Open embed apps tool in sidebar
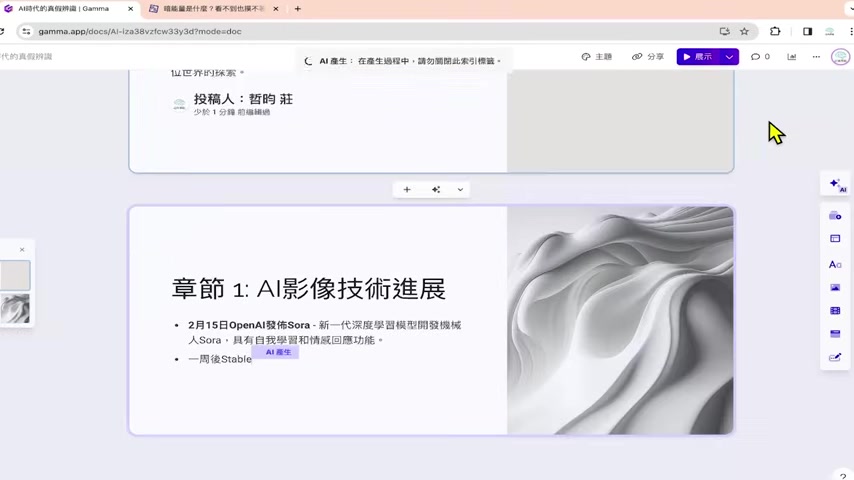The width and height of the screenshot is (854, 480). [x=835, y=333]
